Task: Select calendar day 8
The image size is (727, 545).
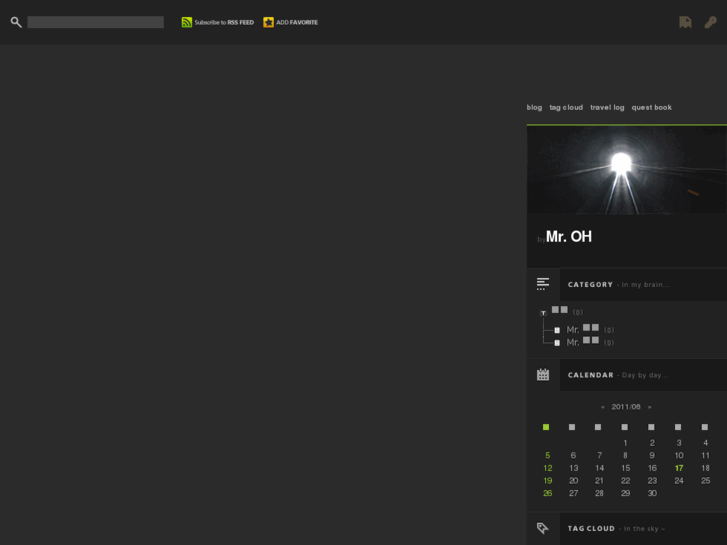Action: point(625,455)
